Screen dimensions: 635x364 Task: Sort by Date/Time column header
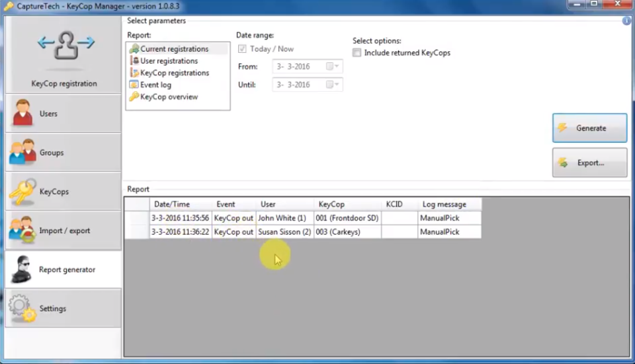pyautogui.click(x=181, y=204)
